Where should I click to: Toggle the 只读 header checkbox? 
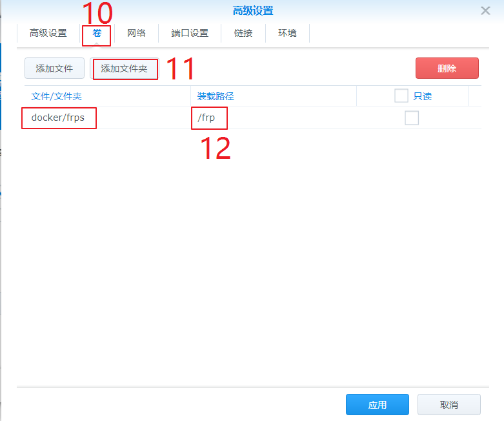[401, 96]
